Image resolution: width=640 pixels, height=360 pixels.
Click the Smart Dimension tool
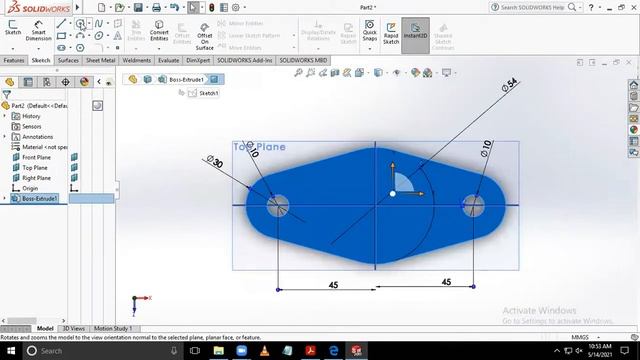tap(38, 31)
